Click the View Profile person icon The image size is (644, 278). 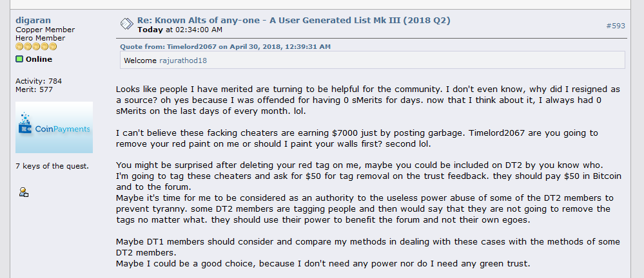[x=24, y=192]
